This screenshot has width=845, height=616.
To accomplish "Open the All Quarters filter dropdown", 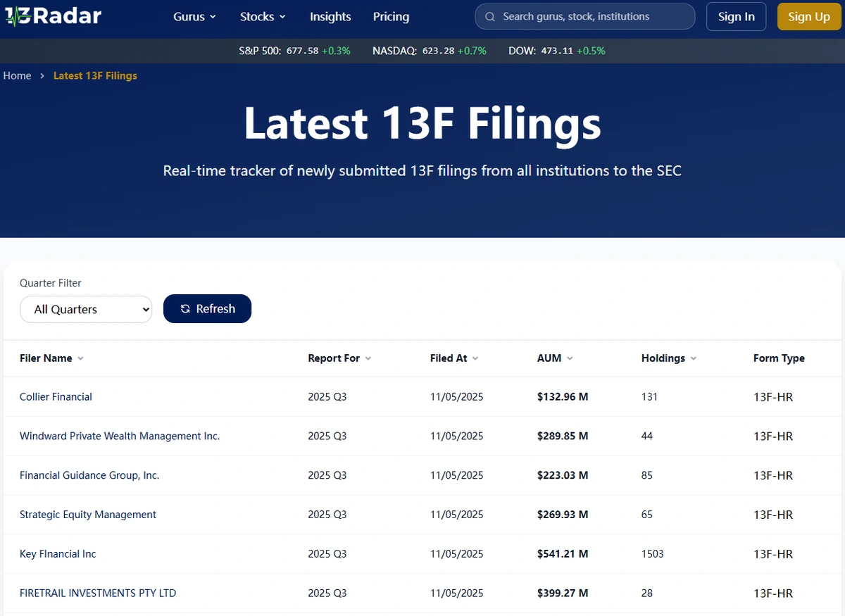I will 86,309.
